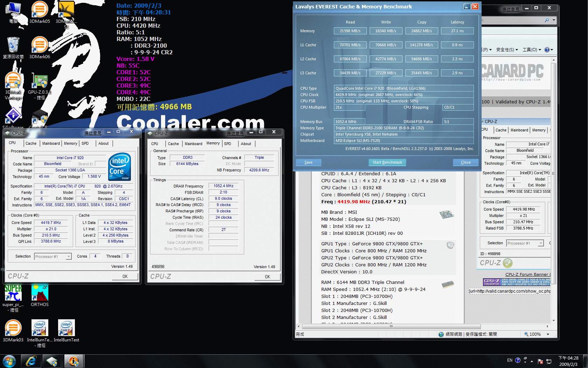This screenshot has height=368, width=588.
Task: Switch to Cache tab in left CPU-Z
Action: click(x=31, y=143)
